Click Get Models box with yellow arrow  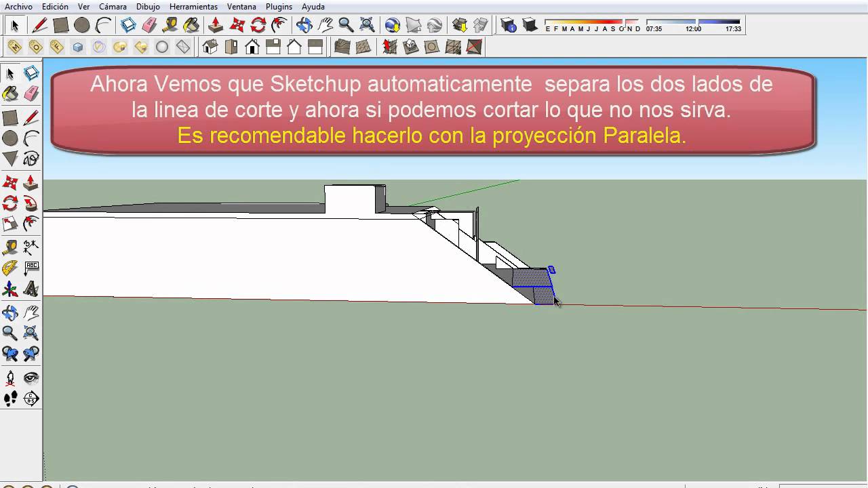(460, 26)
